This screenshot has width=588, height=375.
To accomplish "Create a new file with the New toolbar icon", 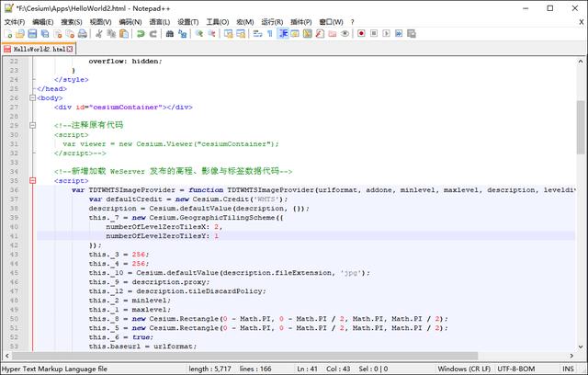I will [8, 34].
